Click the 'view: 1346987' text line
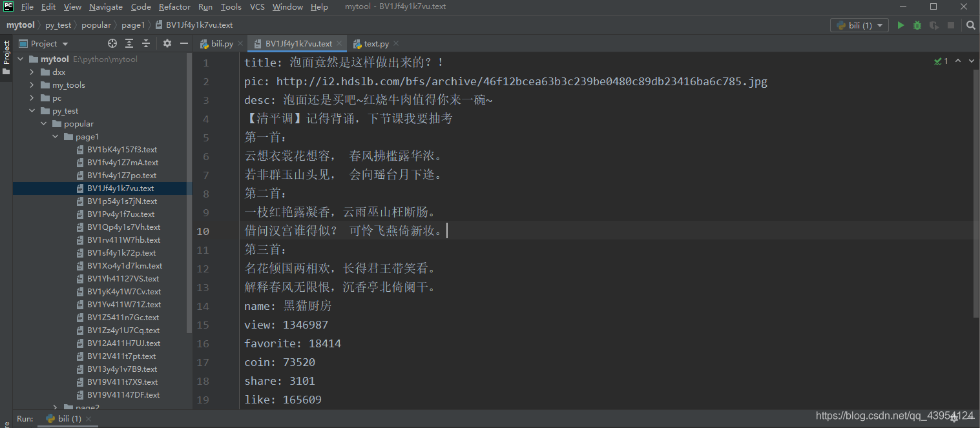The width and height of the screenshot is (980, 428). pos(286,325)
